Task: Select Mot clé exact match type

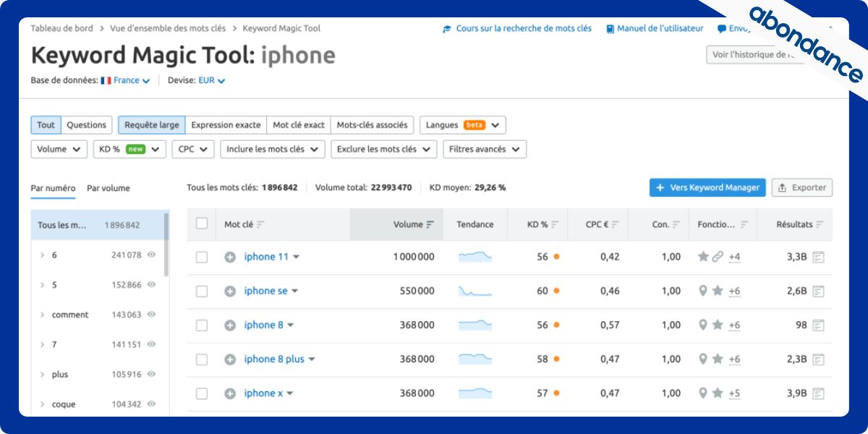Action: point(299,125)
